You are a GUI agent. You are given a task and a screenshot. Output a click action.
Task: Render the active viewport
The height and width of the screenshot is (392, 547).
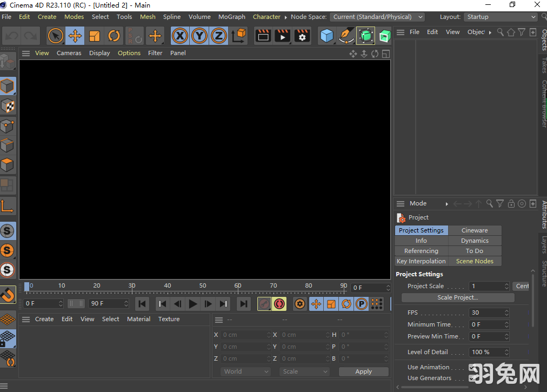263,36
